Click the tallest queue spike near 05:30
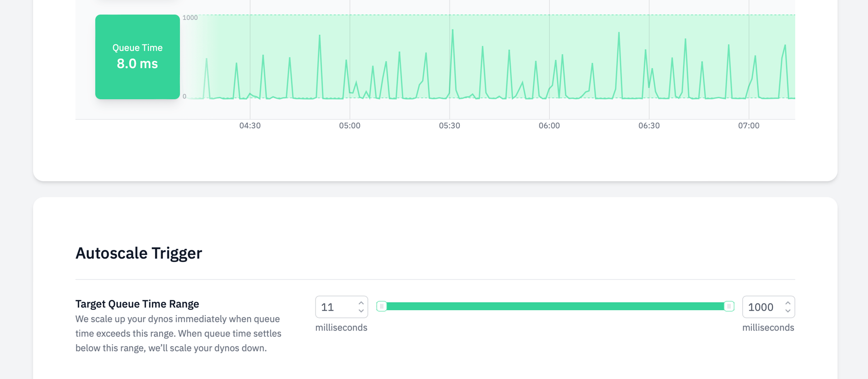Viewport: 868px width, 379px height. tap(453, 30)
